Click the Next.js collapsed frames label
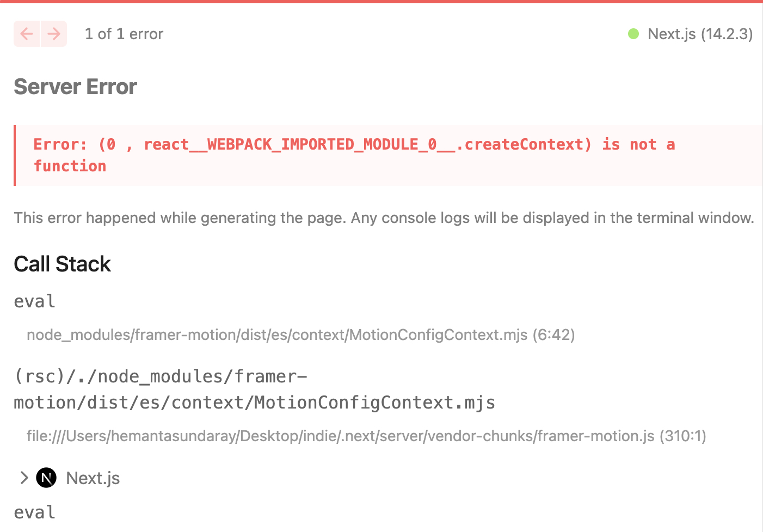Screen dimensions: 763x532 click(93, 478)
